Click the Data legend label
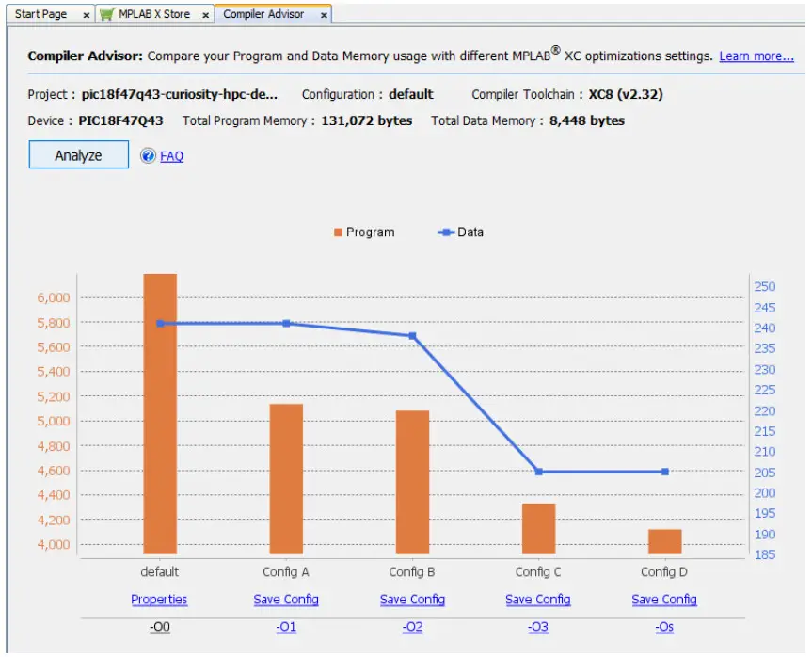This screenshot has width=812, height=657. click(470, 232)
